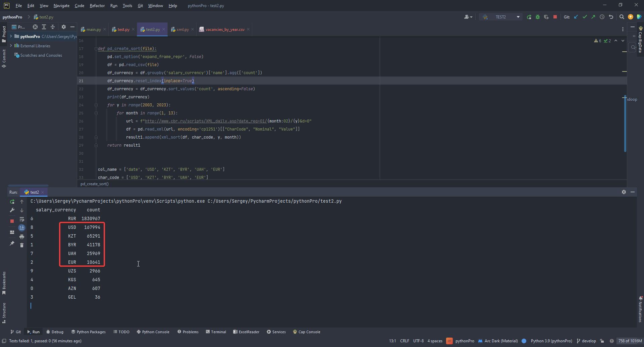Switch to the xml.py tab
644x347 pixels.
click(182, 29)
